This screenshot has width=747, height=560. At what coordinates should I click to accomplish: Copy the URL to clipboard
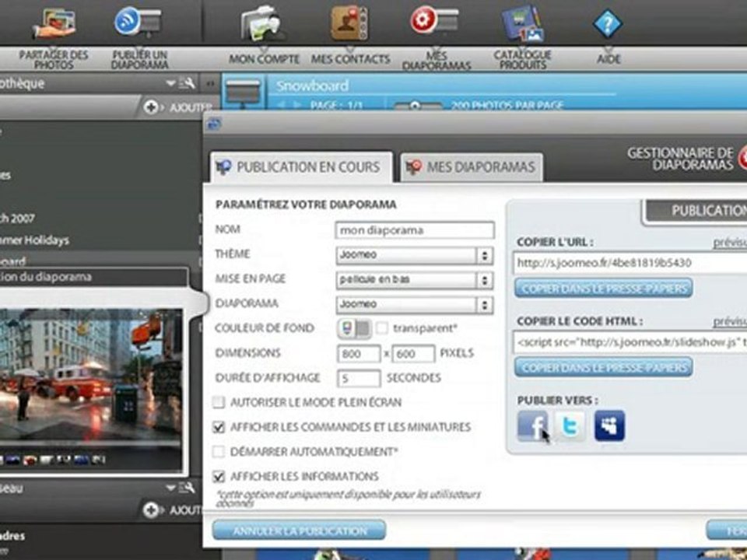604,289
